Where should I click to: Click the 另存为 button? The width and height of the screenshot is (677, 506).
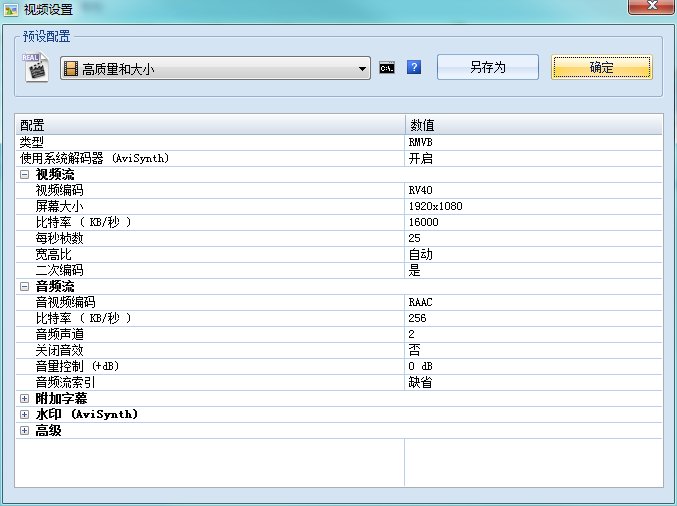(x=488, y=67)
